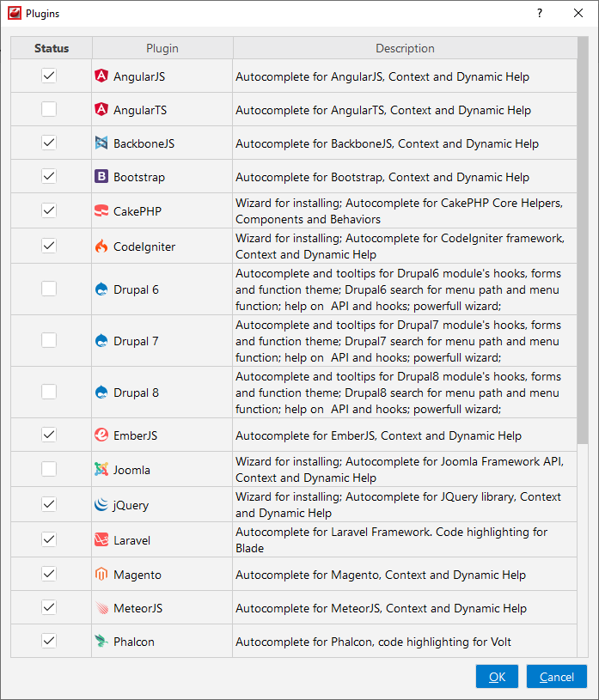Click the BackboneJS plugin icon
The height and width of the screenshot is (700, 599).
101,143
